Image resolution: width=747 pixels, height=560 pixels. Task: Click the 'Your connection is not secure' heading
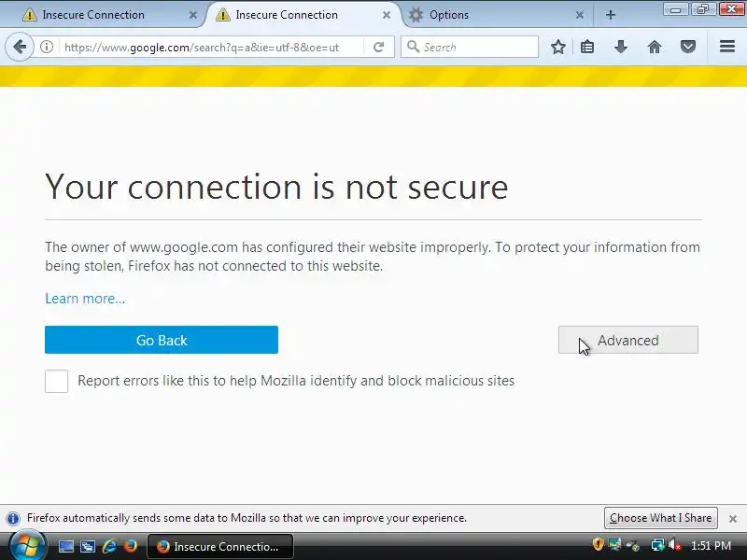276,187
